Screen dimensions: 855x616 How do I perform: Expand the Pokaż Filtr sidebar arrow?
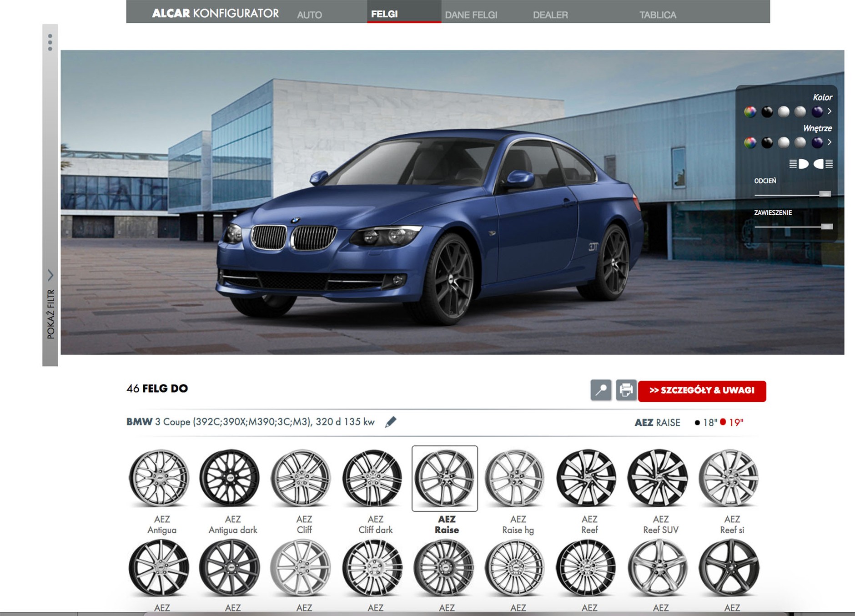pyautogui.click(x=50, y=275)
